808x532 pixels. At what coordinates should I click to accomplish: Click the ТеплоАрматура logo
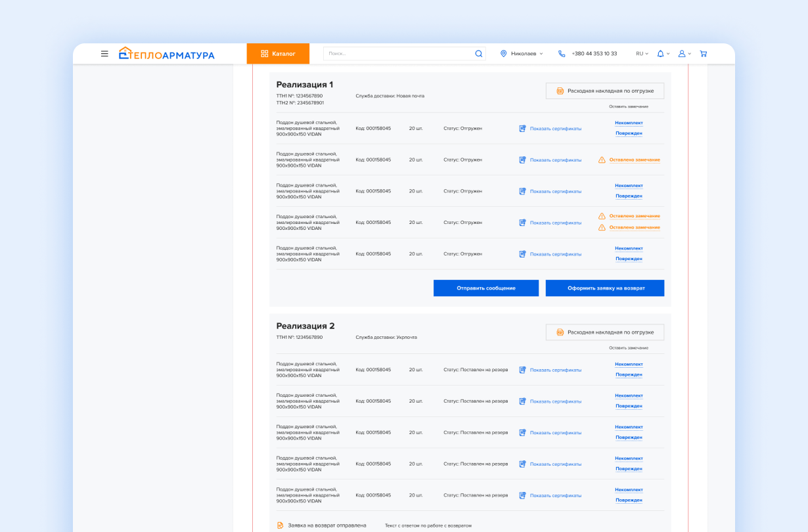[167, 54]
